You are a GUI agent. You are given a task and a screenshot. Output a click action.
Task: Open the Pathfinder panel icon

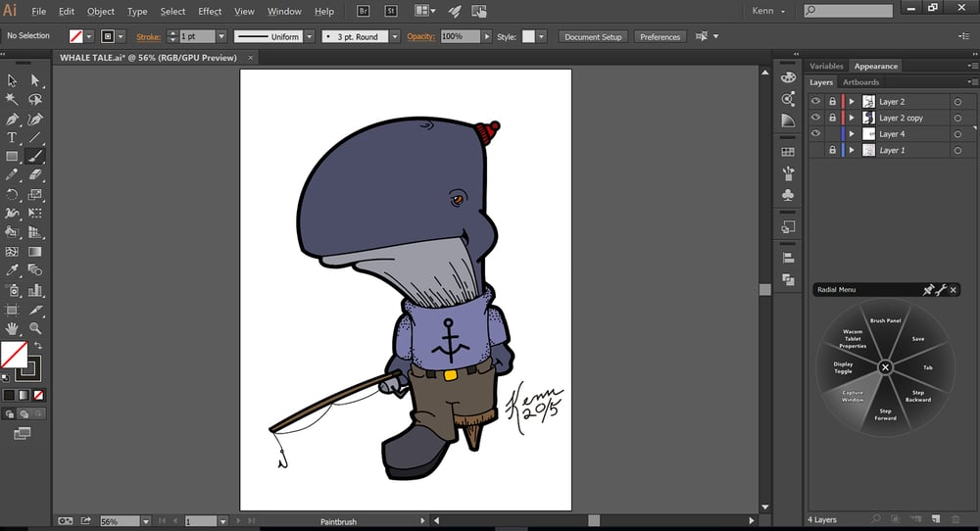(788, 279)
